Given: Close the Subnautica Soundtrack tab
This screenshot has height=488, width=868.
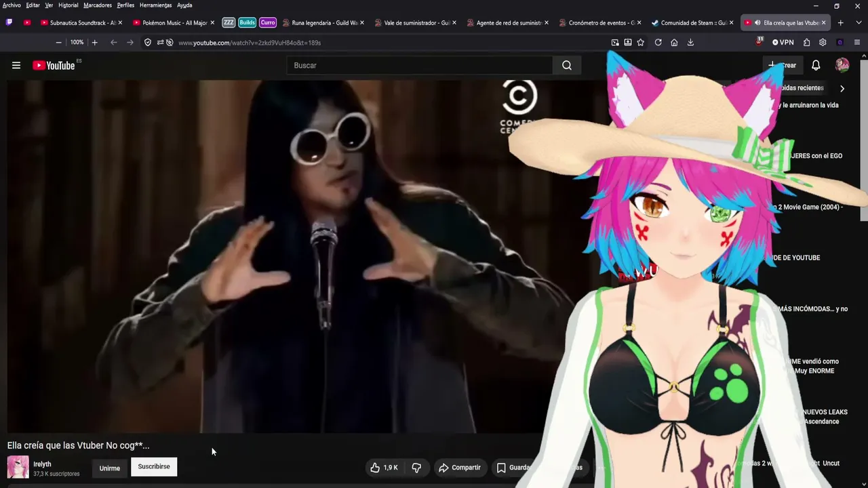Looking at the screenshot, I should [120, 22].
